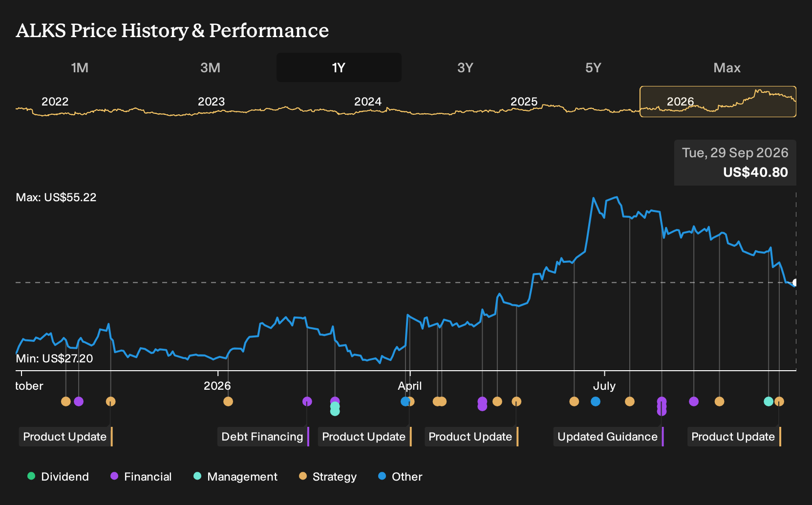Select the 3M time range tab
This screenshot has height=505, width=812.
[210, 67]
